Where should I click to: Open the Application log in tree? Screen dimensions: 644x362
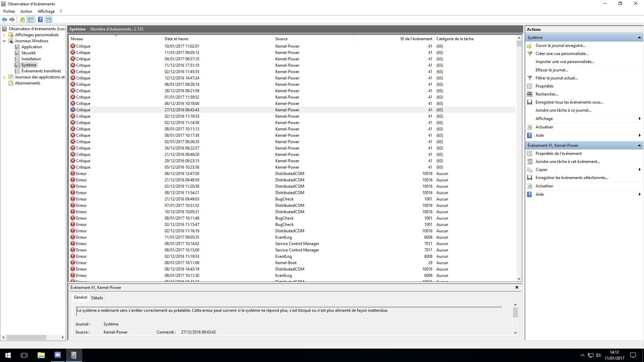pos(32,47)
